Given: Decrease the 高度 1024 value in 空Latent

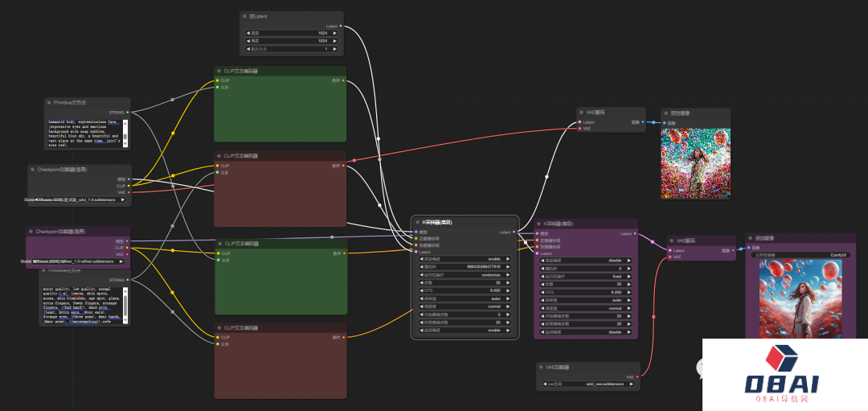Looking at the screenshot, I should (x=248, y=41).
